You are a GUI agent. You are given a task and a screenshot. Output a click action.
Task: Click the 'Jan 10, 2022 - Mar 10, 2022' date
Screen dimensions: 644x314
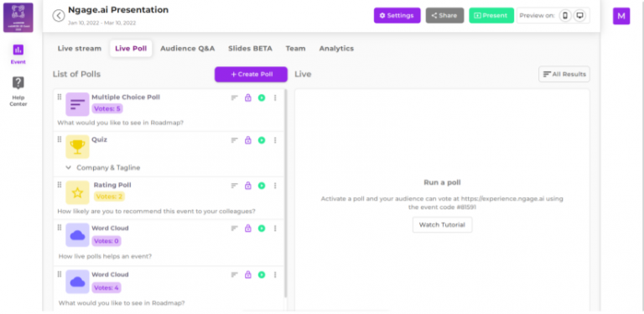pyautogui.click(x=101, y=23)
